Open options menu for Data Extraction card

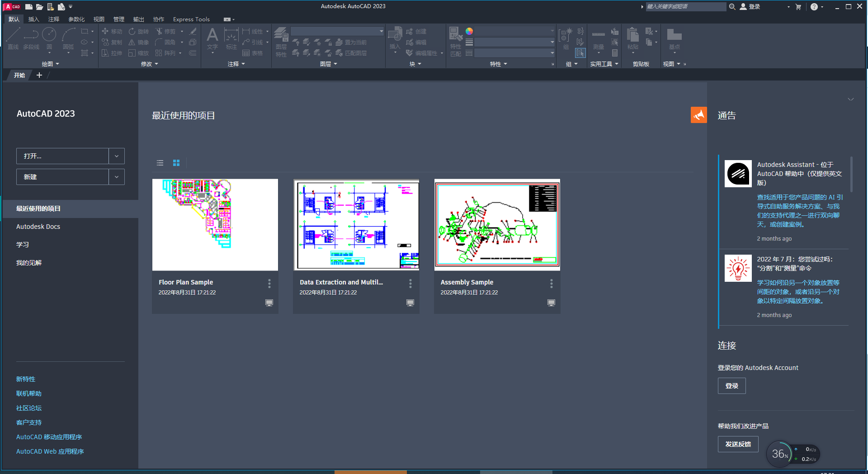(410, 284)
